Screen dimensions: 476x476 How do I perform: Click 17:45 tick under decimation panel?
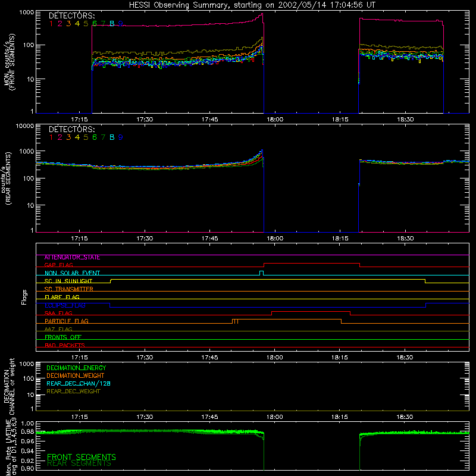[210, 417]
